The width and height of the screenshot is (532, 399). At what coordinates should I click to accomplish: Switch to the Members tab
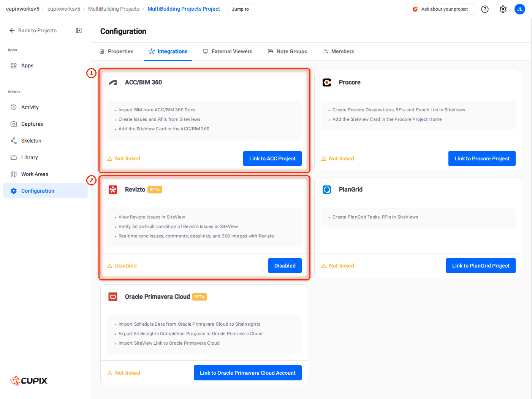click(x=338, y=51)
